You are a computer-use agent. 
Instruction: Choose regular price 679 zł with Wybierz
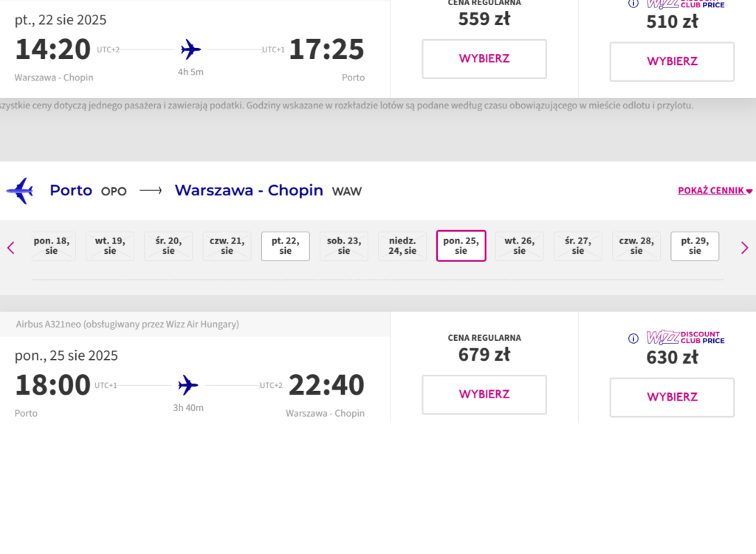[484, 395]
